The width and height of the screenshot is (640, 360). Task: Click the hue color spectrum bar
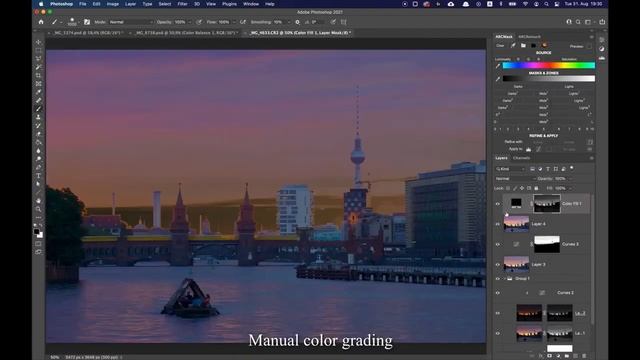click(x=549, y=65)
